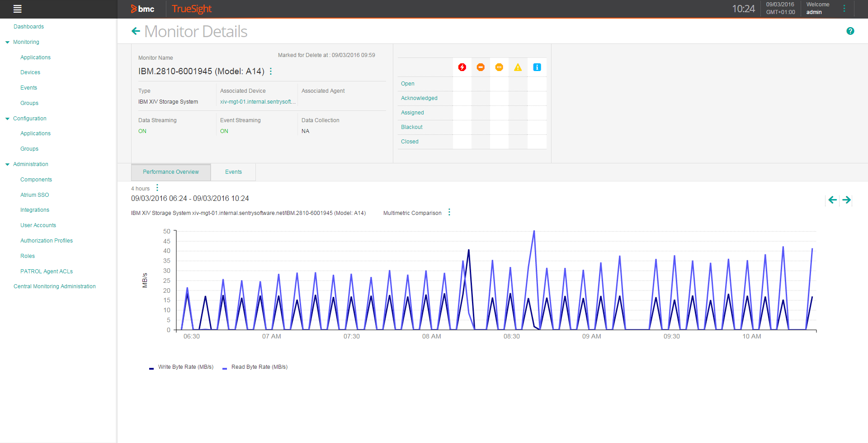Open Dashboards in sidebar

(28, 27)
